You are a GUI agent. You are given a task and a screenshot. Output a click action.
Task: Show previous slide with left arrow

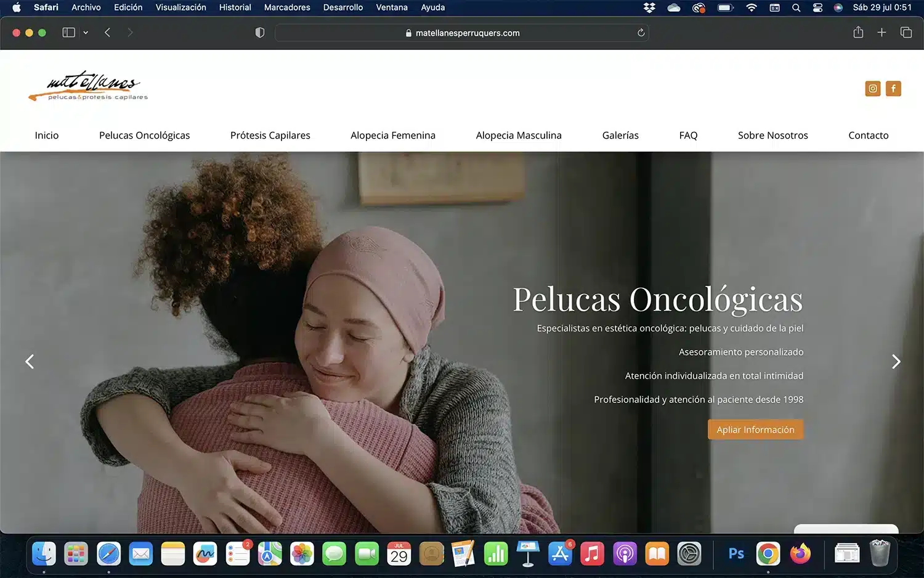click(29, 362)
